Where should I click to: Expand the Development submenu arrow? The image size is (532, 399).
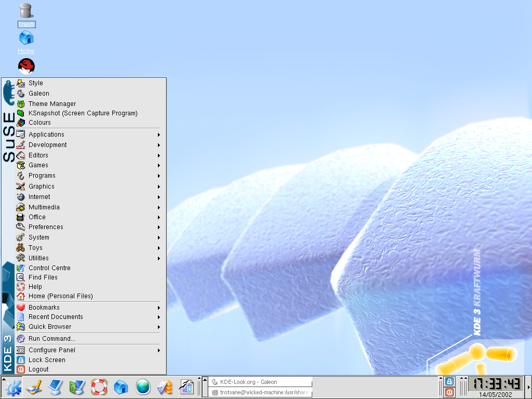[x=159, y=145]
